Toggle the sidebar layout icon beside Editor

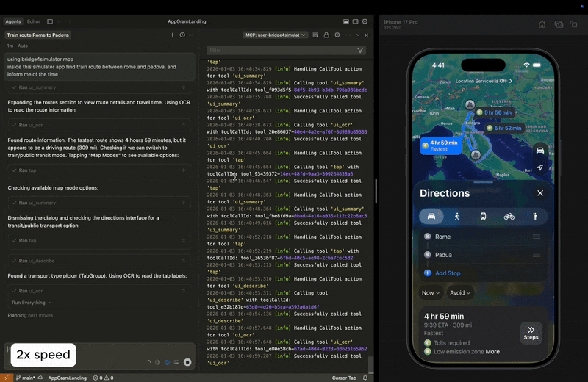point(50,21)
